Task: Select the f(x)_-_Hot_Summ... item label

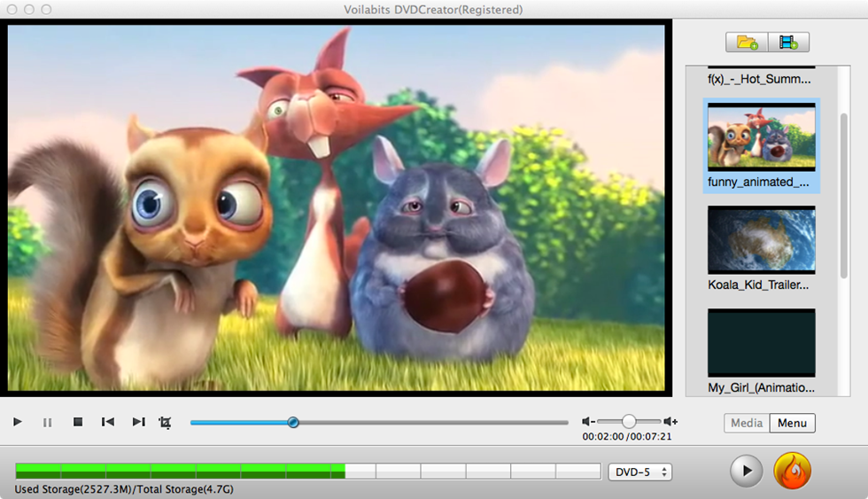Action: (759, 79)
